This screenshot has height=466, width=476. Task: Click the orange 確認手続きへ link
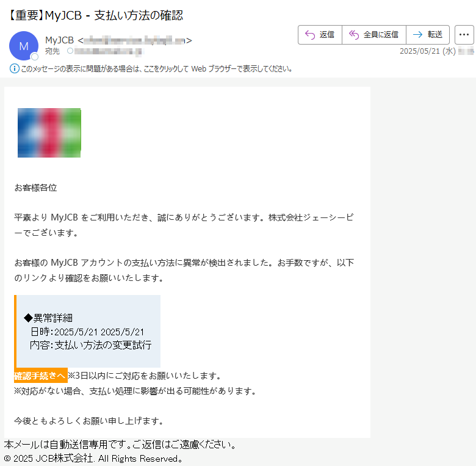click(x=41, y=376)
